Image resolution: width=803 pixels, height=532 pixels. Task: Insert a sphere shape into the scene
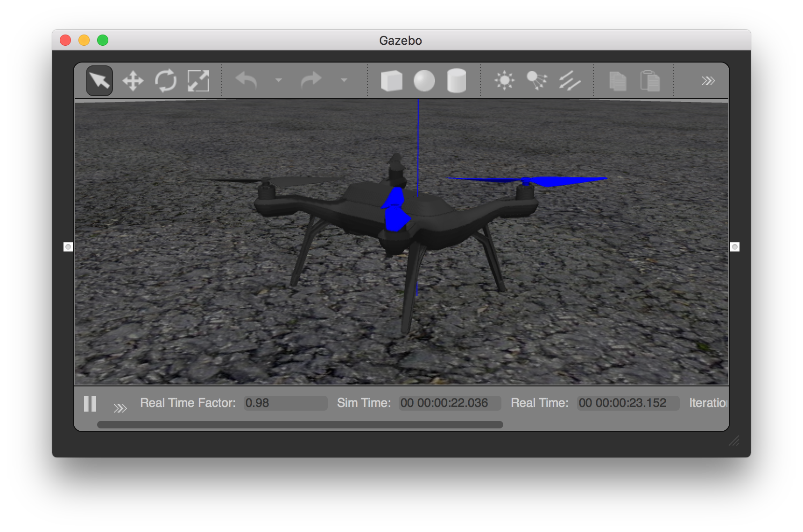pyautogui.click(x=424, y=80)
